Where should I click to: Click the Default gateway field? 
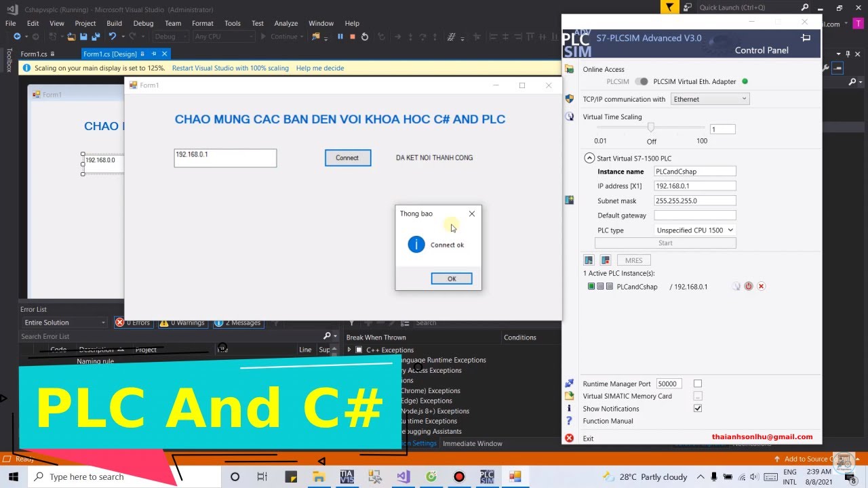coord(695,216)
